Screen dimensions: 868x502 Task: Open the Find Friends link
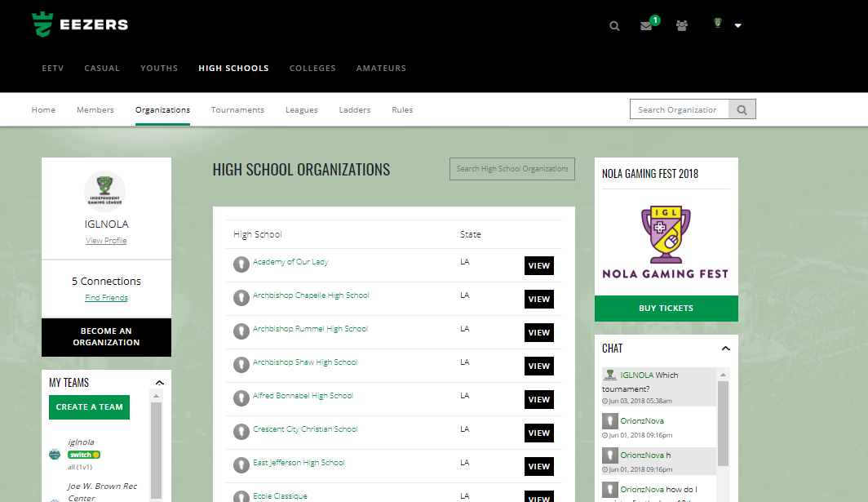tap(106, 298)
